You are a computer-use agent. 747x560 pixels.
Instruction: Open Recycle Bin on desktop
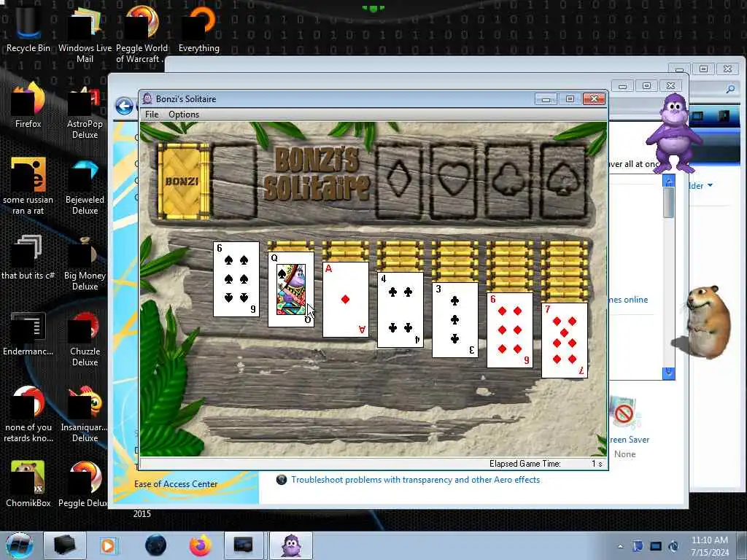(x=28, y=28)
